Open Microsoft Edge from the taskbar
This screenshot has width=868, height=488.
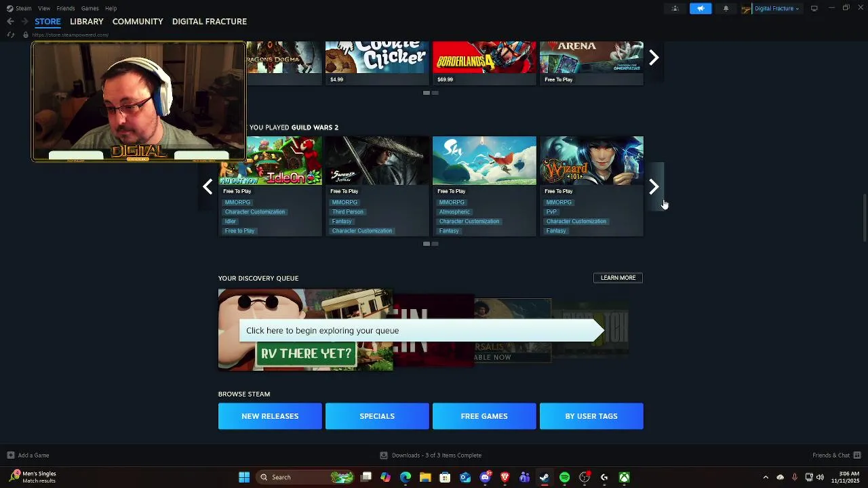pyautogui.click(x=406, y=477)
